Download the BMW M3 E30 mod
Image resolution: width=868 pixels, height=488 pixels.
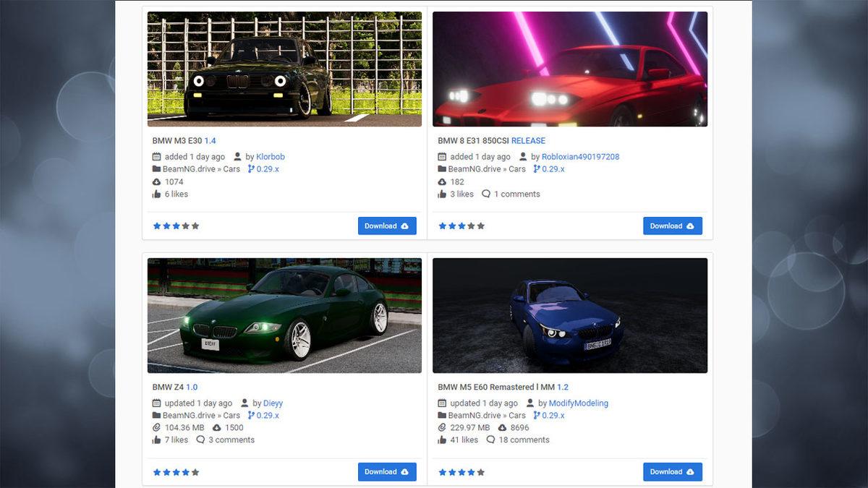pos(387,226)
